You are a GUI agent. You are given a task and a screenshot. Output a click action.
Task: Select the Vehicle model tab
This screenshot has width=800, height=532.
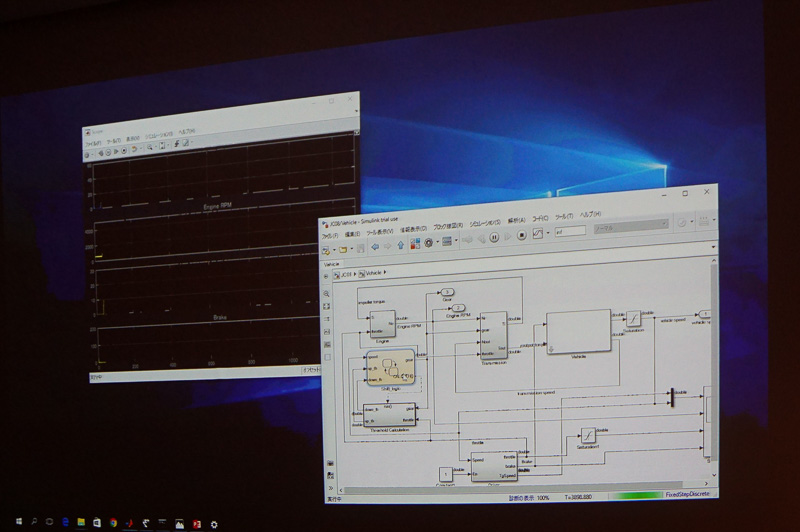332,264
